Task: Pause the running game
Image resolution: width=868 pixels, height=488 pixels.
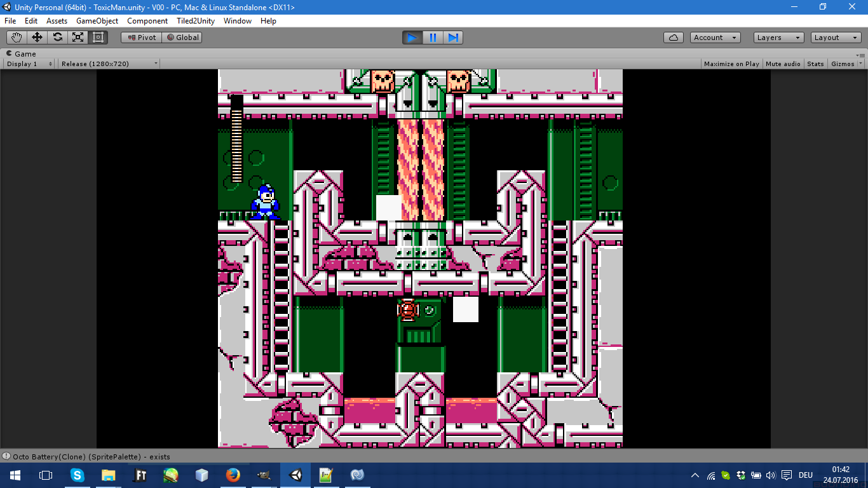Action: point(433,37)
